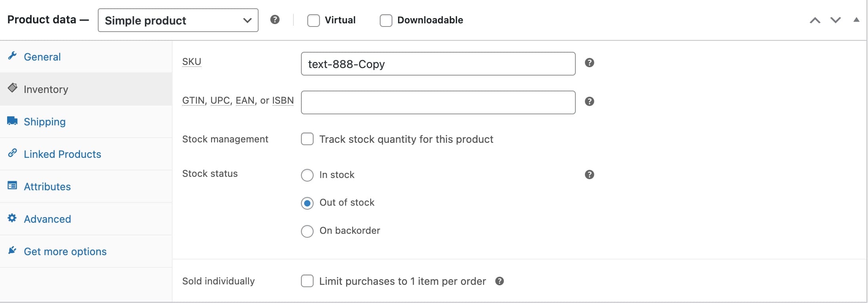Open the GTIN link
Image resolution: width=868 pixels, height=303 pixels.
[193, 100]
